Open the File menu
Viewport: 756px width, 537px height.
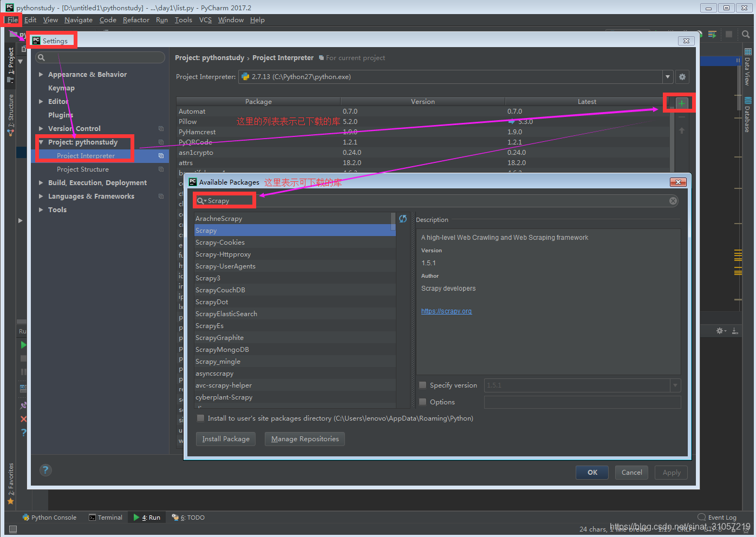(x=12, y=20)
